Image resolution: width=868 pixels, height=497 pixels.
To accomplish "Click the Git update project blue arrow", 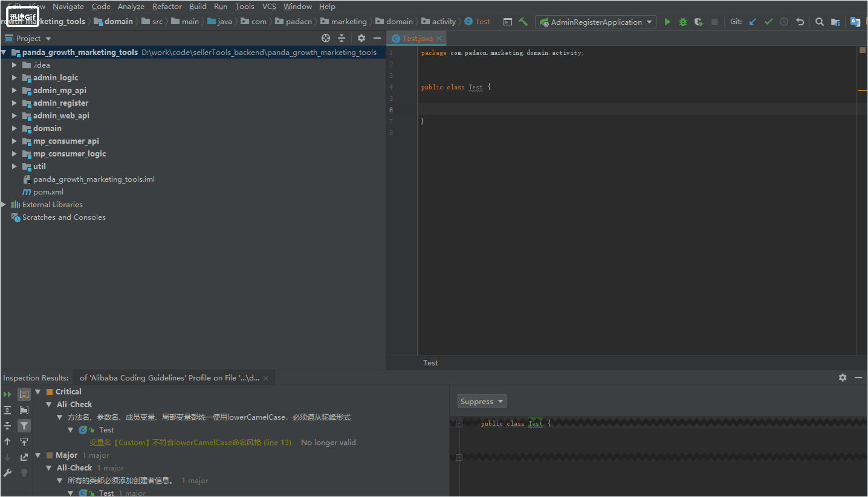I will coord(753,22).
